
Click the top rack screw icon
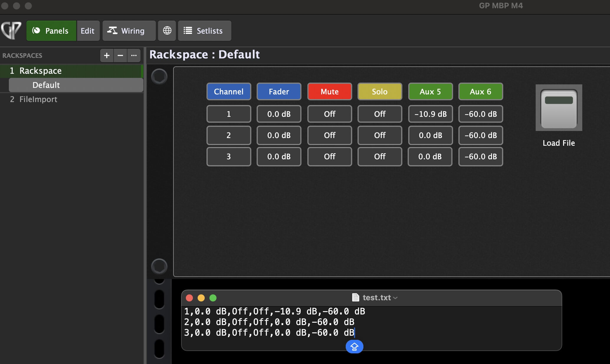159,77
